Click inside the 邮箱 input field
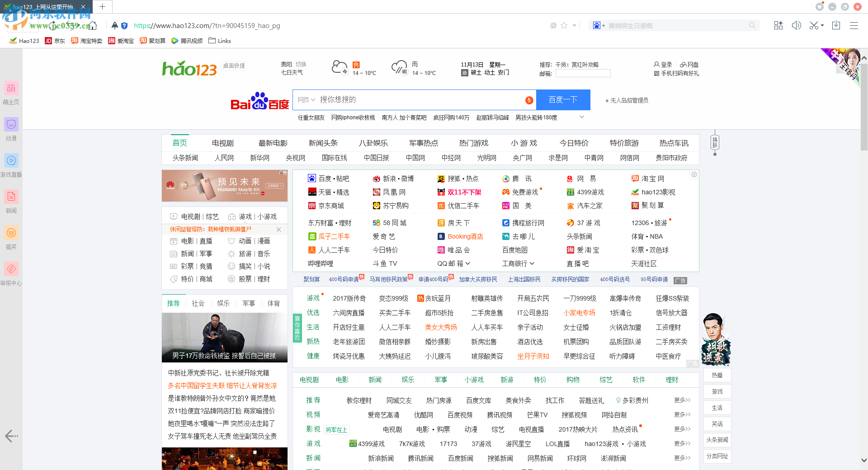Image resolution: width=868 pixels, height=470 pixels. click(x=583, y=73)
